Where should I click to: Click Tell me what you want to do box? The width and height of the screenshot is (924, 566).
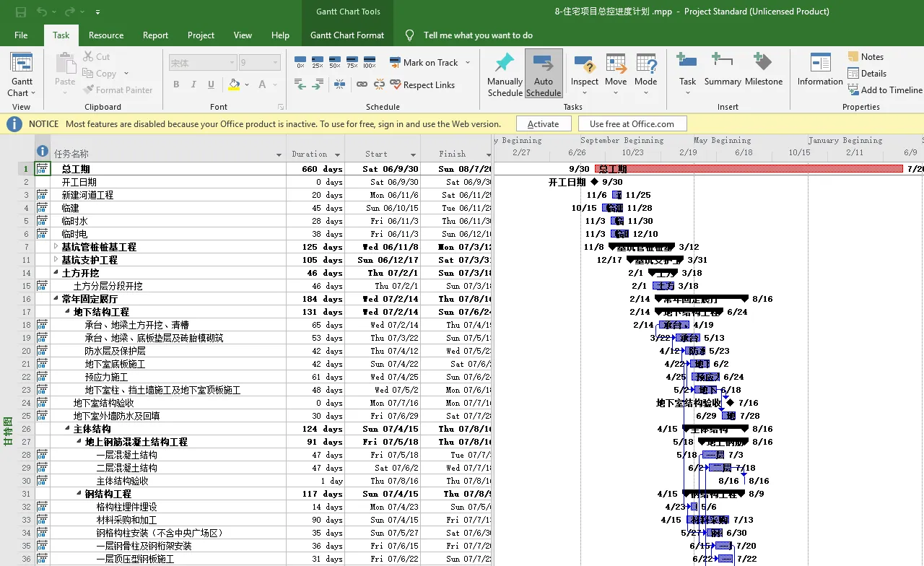click(x=478, y=35)
